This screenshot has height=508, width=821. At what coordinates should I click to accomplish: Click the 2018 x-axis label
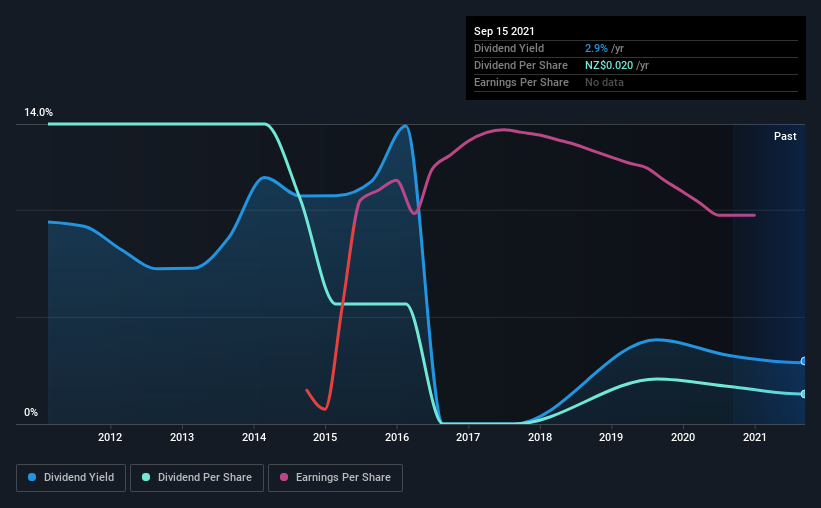click(x=540, y=437)
